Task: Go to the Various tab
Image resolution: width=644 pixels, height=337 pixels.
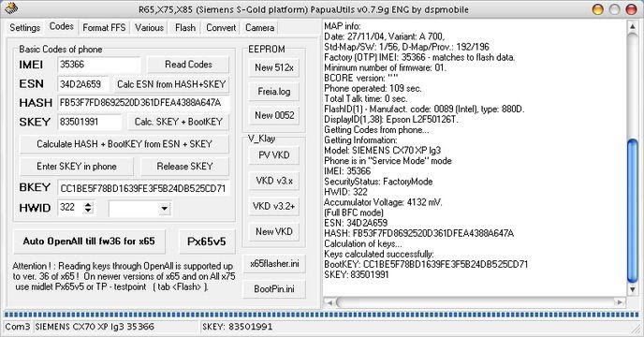Action: (149, 27)
